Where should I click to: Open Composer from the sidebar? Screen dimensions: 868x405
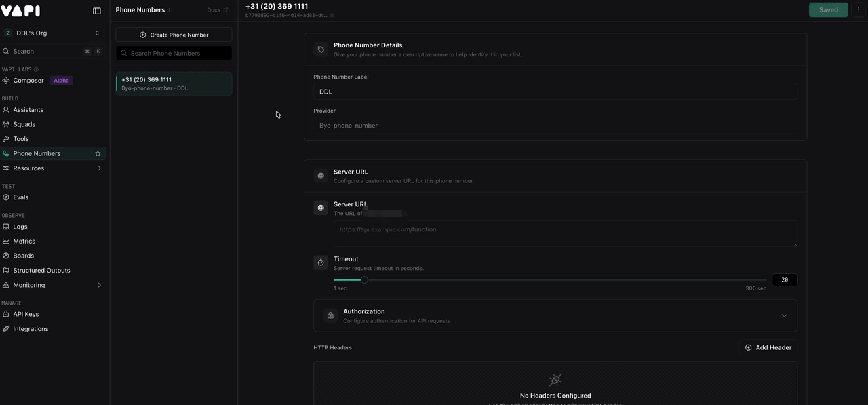(x=28, y=81)
